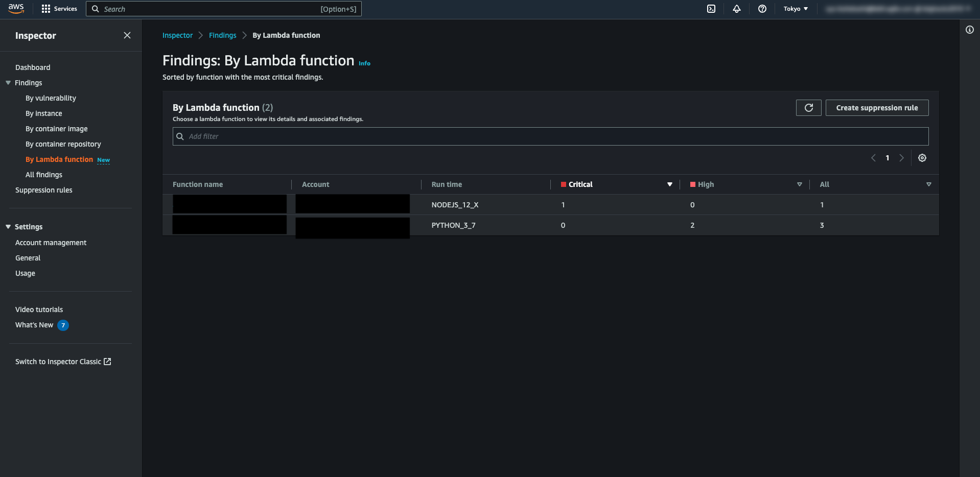Click the Services label in top bar
Viewport: 980px width, 477px height.
click(x=65, y=9)
